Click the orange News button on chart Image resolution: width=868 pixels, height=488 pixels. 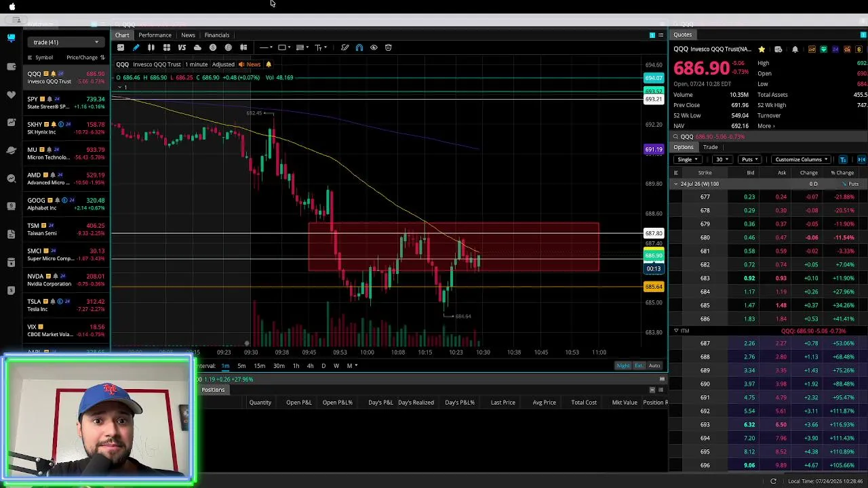249,64
